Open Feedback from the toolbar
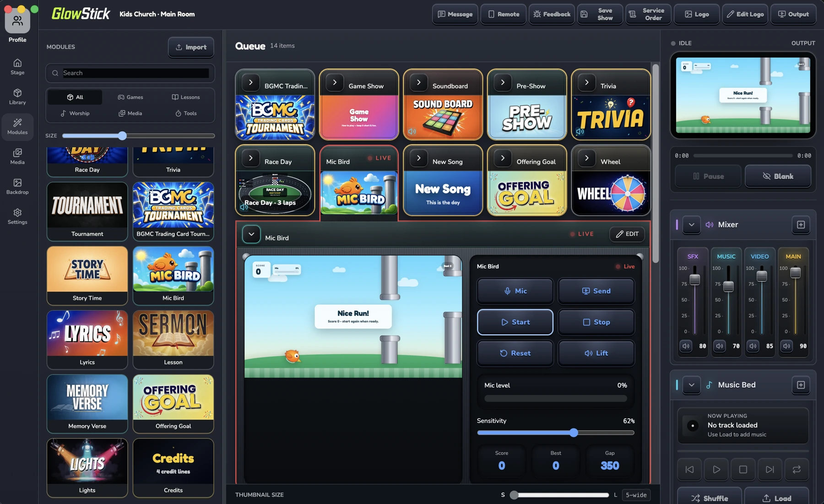The width and height of the screenshot is (824, 504). (x=552, y=14)
